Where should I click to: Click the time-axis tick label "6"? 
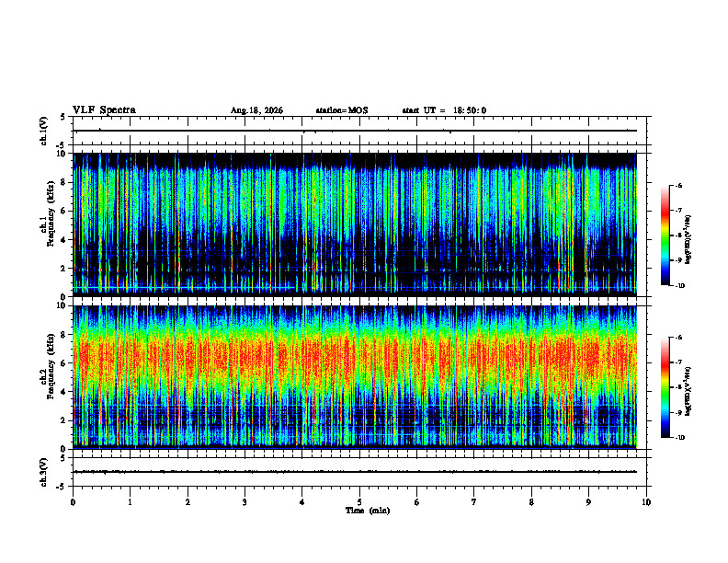417,502
